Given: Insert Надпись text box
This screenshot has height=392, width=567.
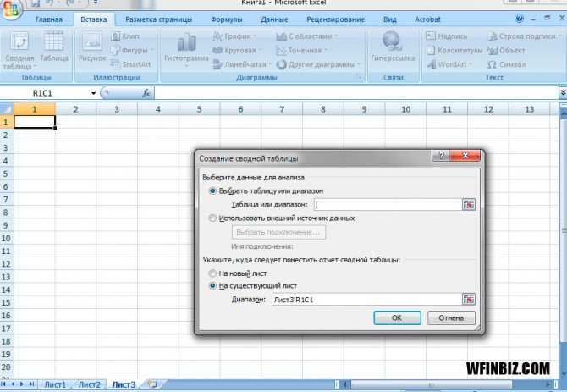Looking at the screenshot, I should (x=447, y=36).
